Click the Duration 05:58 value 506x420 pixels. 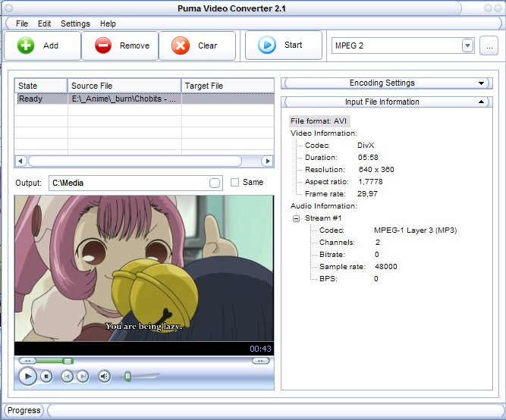[368, 158]
